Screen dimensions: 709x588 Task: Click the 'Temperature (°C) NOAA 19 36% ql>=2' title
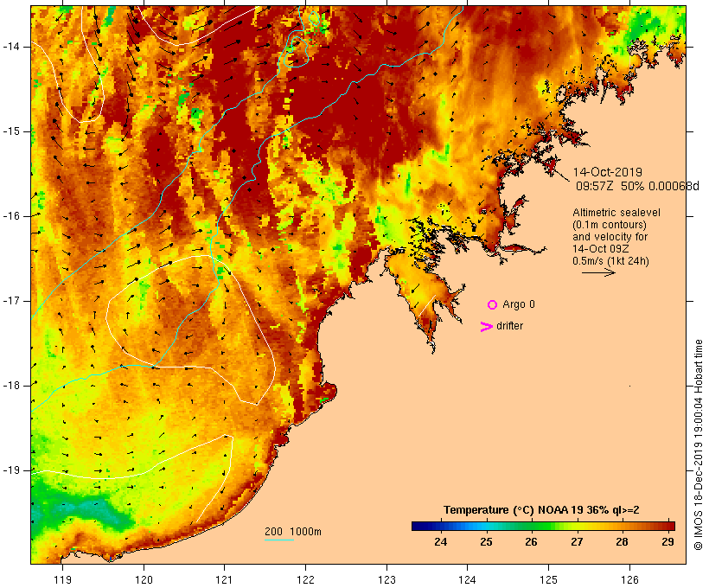pos(541,510)
